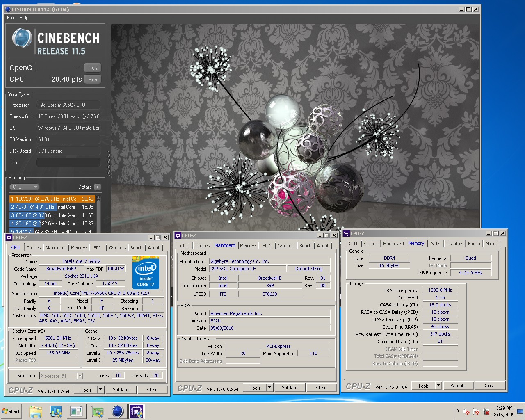Screen dimensions: 525x420
Task: Select ranking row 8C/16T @ 3.33 GHz
Action: 52,215
